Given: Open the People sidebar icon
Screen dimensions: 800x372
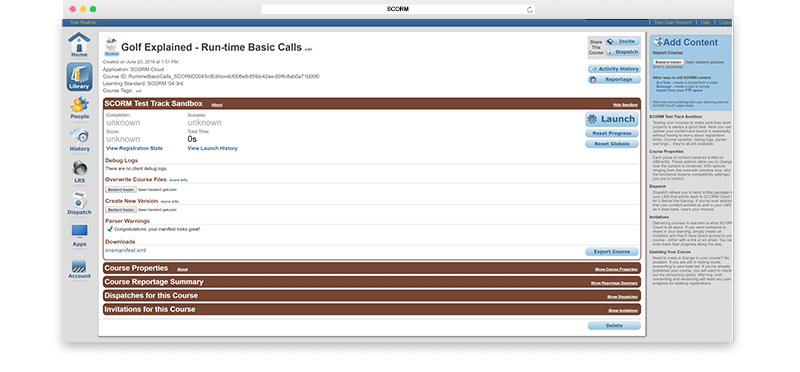Looking at the screenshot, I should (x=80, y=108).
